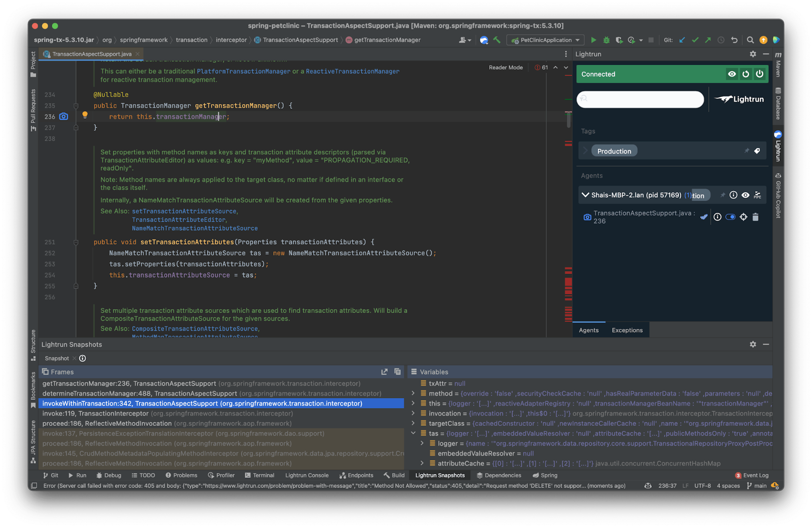Viewport: 812px width, 528px height.
Task: Click the Git rollback arrow icon
Action: [734, 40]
